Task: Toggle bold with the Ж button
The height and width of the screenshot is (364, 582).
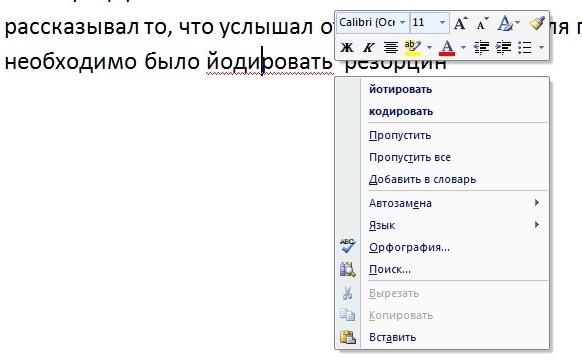Action: click(347, 47)
